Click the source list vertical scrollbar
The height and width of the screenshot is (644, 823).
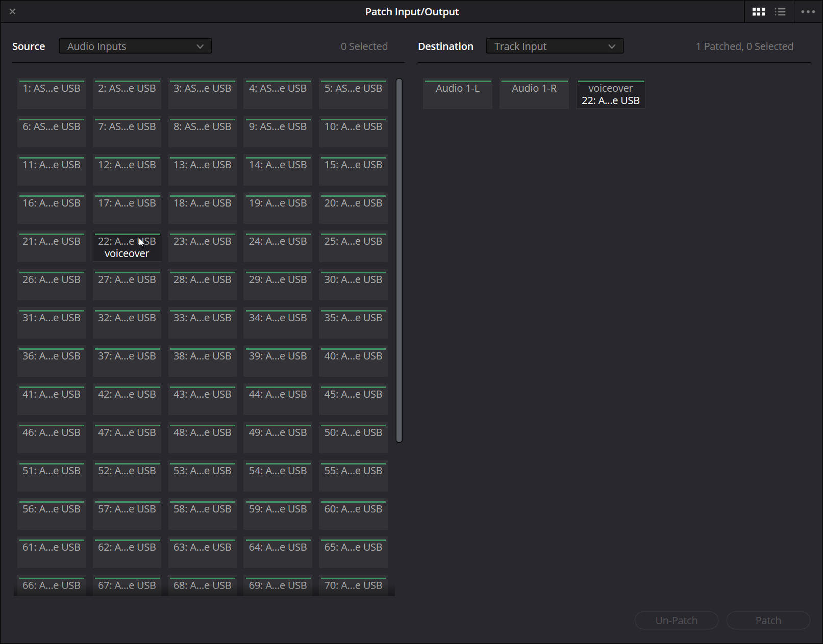point(399,260)
